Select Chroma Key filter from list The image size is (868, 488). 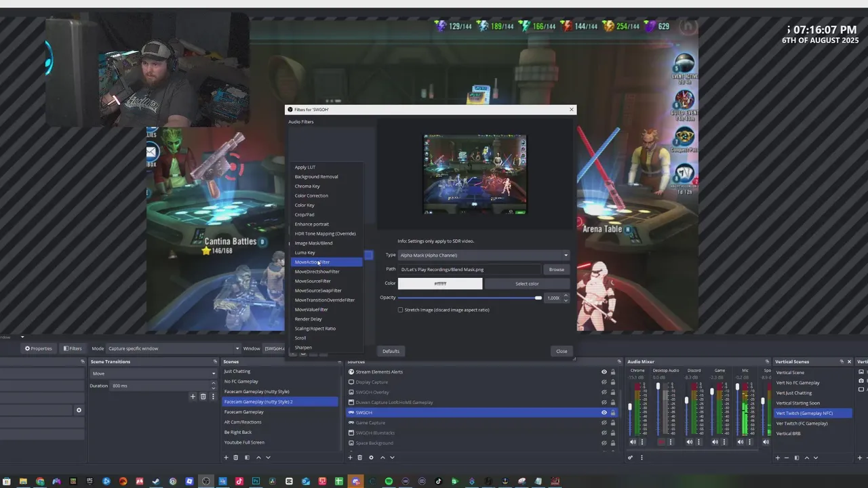coord(307,186)
